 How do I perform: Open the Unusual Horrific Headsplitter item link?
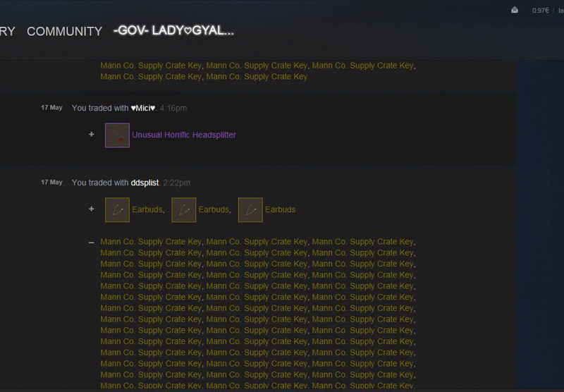[x=184, y=135]
